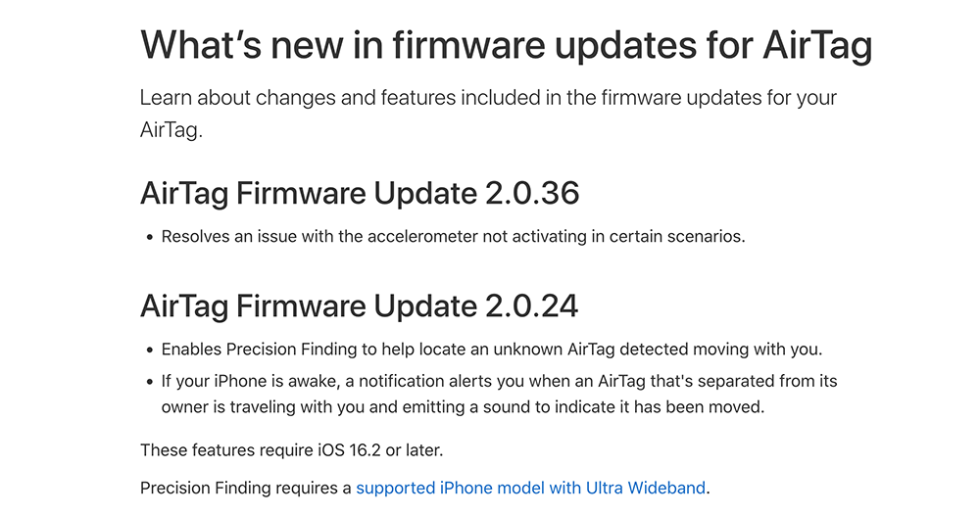Viewport: 980px width, 515px height.
Task: Click the Ultra Wideband words in the link
Action: (646, 489)
